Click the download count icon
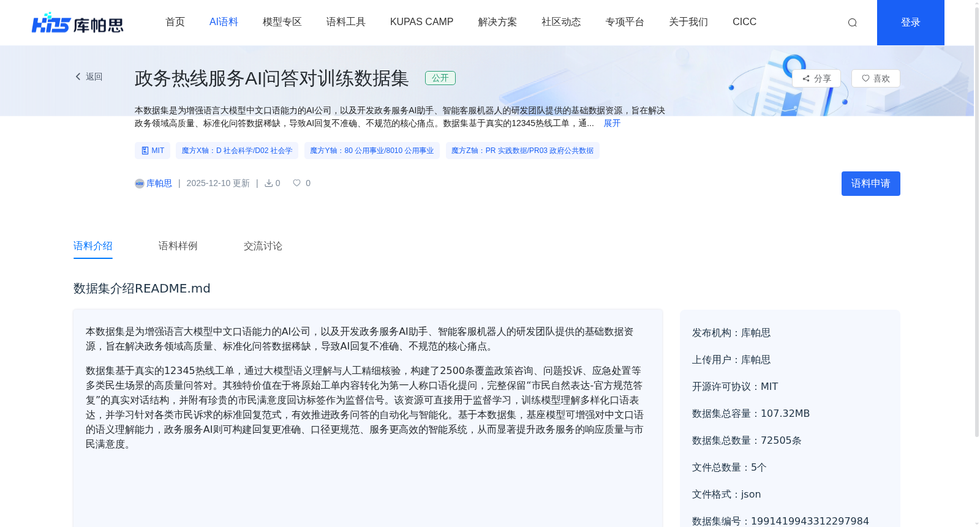Screen dimensions: 980x527 point(268,183)
